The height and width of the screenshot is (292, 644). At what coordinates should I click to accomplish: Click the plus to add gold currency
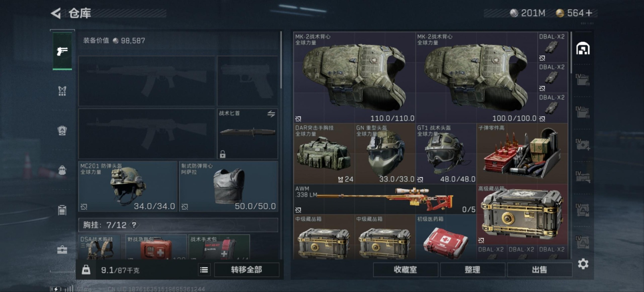coord(589,13)
